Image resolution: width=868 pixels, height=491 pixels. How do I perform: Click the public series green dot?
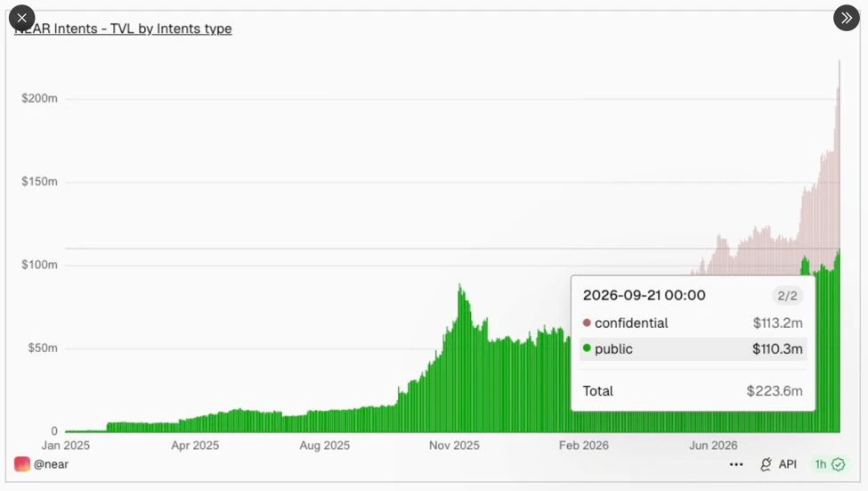[x=587, y=348]
